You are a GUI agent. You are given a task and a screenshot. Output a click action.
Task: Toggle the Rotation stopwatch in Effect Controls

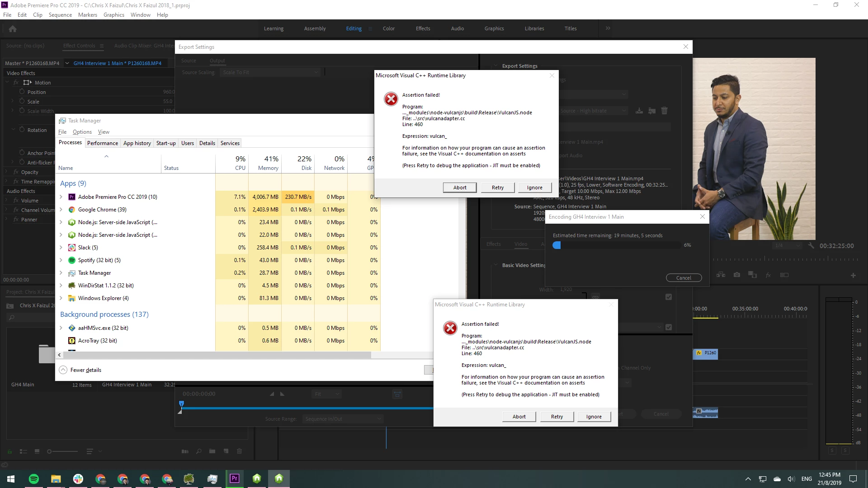22,130
